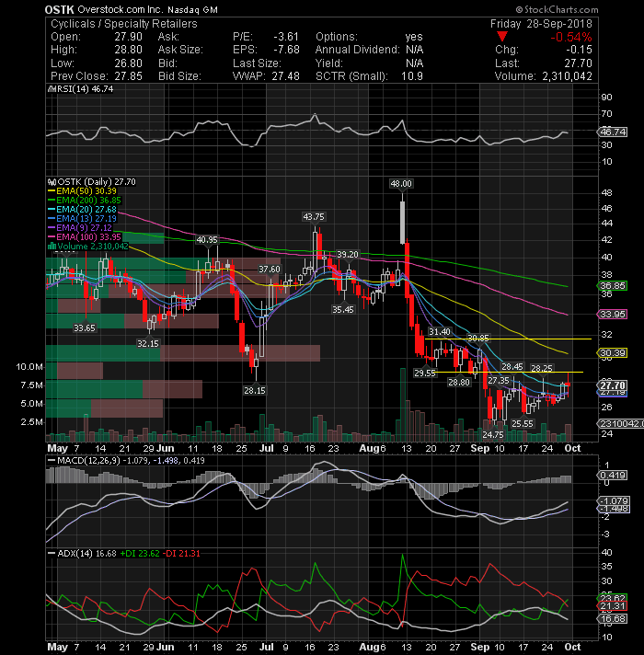644x655 pixels.
Task: Select the OSTK ticker symbol in the title
Action: 59,9
